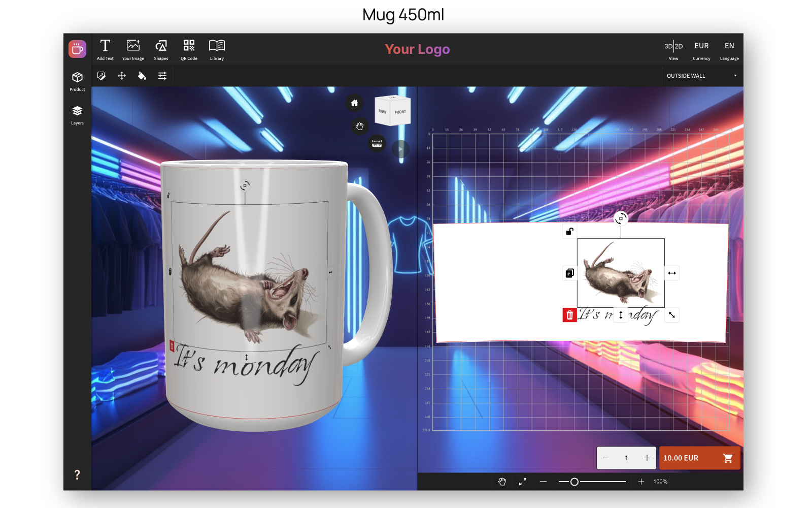Click the 100% zoom level label
The image size is (812, 508).
[660, 482]
